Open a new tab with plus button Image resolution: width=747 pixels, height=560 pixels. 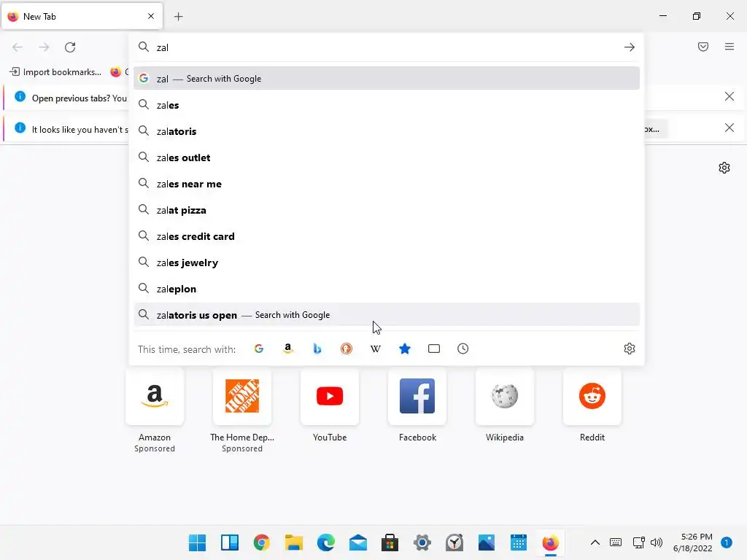point(178,17)
